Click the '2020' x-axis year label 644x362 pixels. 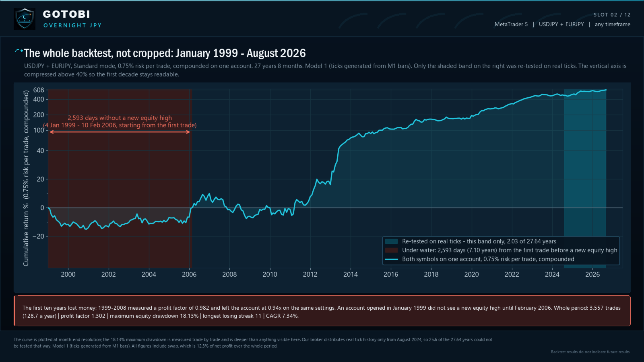[472, 274]
